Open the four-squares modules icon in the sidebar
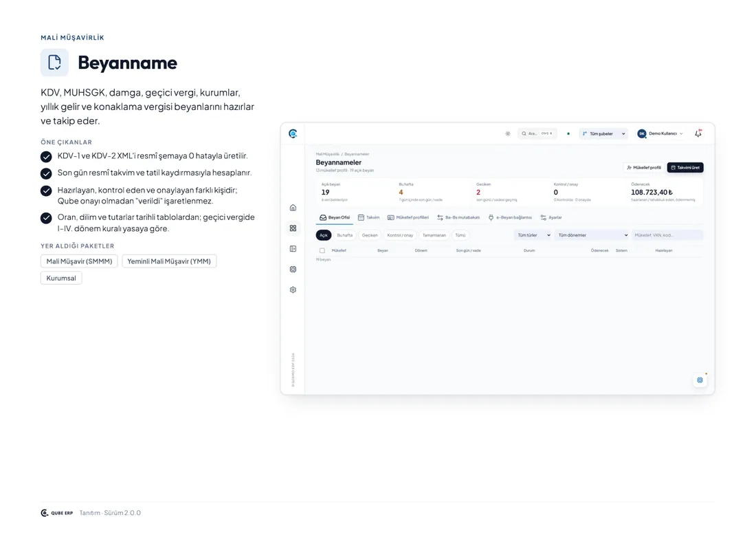This screenshot has width=756, height=535. click(x=293, y=228)
